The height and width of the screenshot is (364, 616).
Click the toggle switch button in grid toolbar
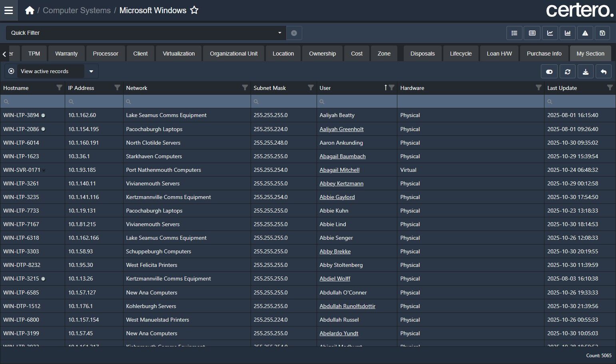(549, 72)
